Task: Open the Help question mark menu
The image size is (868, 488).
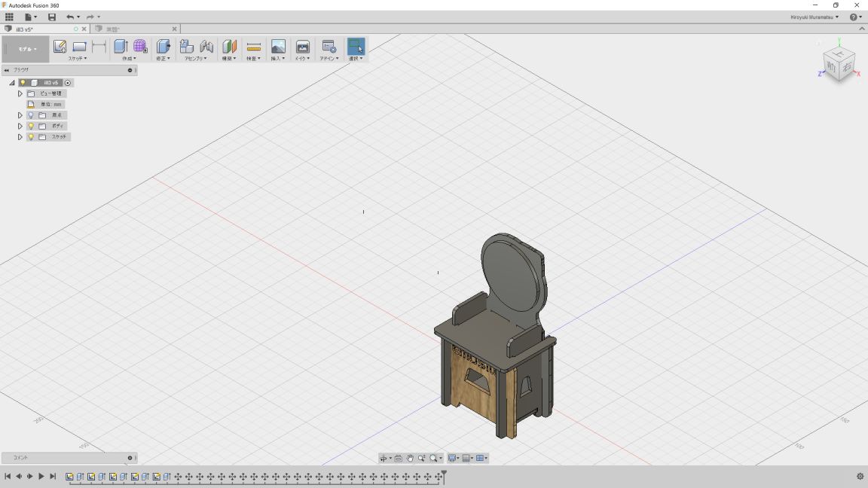Action: [x=855, y=17]
